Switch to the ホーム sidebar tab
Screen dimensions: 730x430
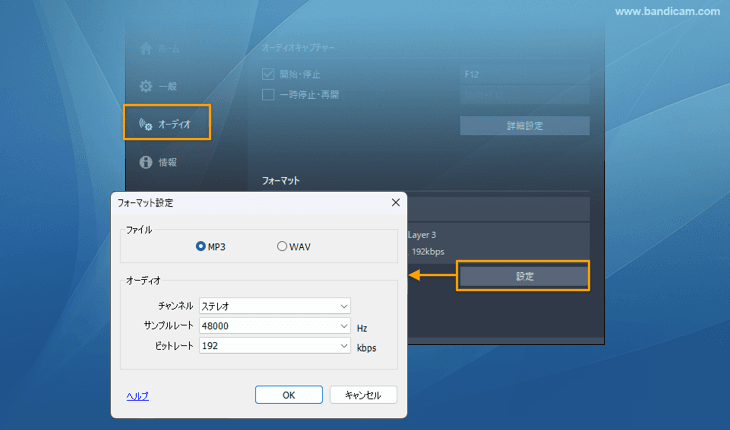click(160, 48)
